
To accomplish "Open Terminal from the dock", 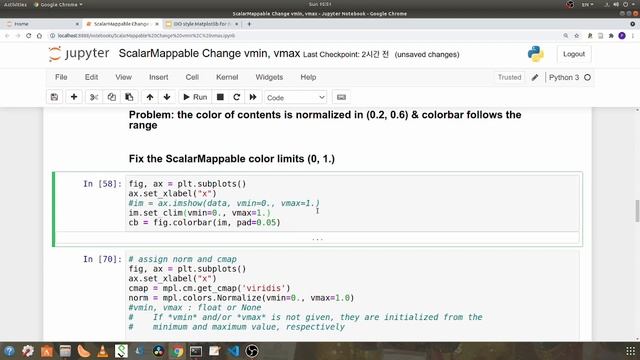I will (196, 351).
